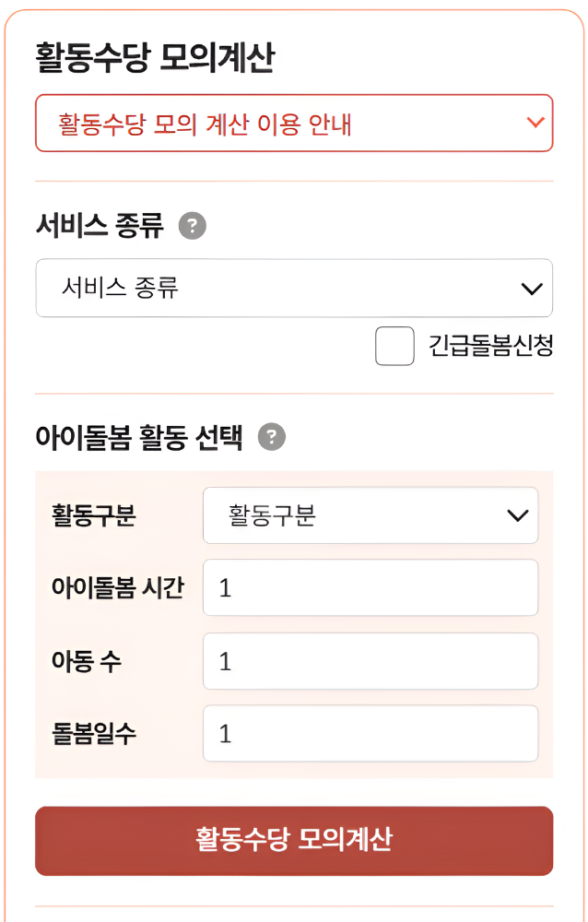The width and height of the screenshot is (588, 922).
Task: Select the 아동 수 input field
Action: (369, 660)
